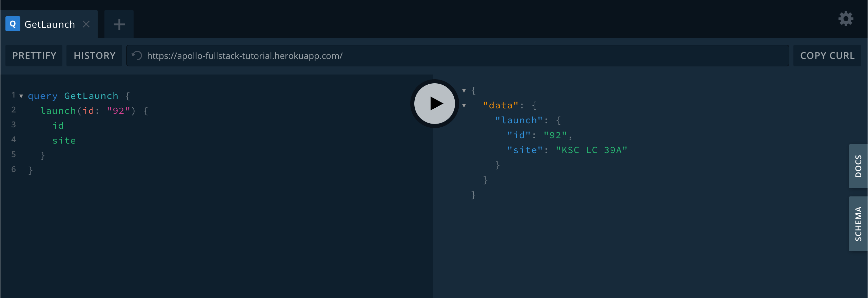Click the "data" key in the response

pyautogui.click(x=501, y=105)
